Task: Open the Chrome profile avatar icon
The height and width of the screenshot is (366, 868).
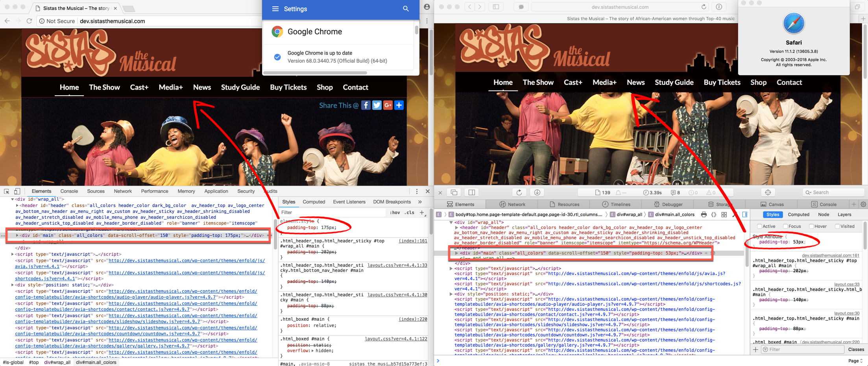Action: tap(427, 7)
